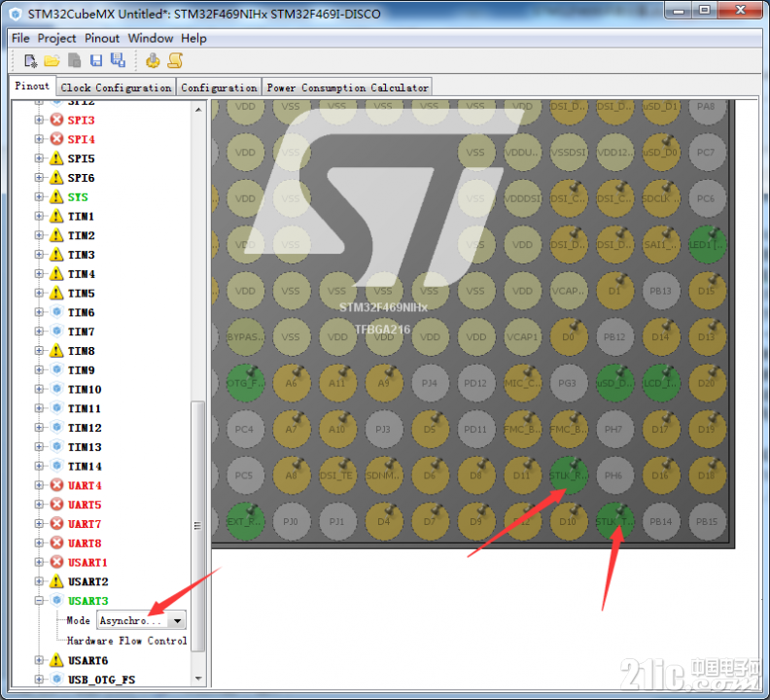Click the blue peripheral icon beside TIM6
The image size is (770, 700).
56,312
